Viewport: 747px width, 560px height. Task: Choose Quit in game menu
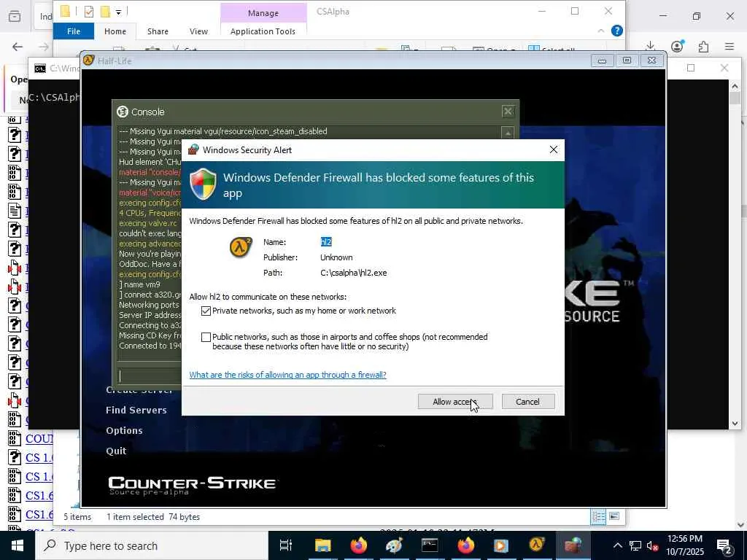[x=116, y=451]
